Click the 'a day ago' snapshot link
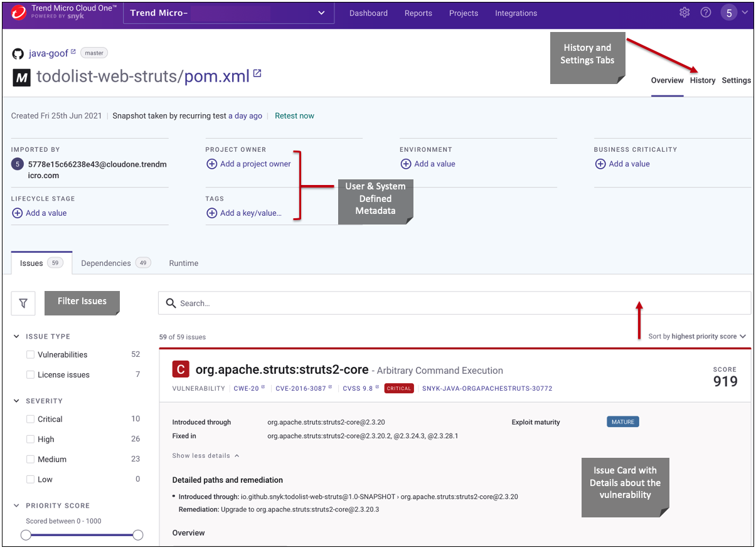Image resolution: width=756 pixels, height=550 pixels. click(245, 115)
